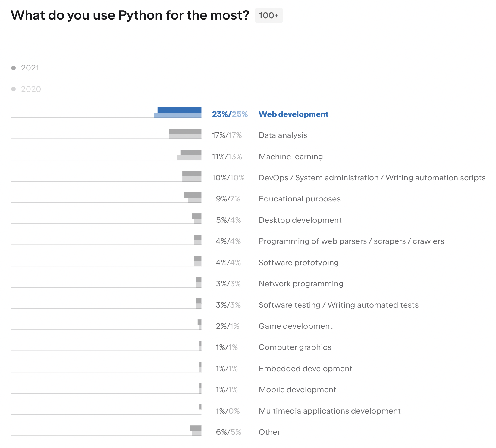Click the Data analysis bar
The width and height of the screenshot is (496, 448).
(185, 134)
